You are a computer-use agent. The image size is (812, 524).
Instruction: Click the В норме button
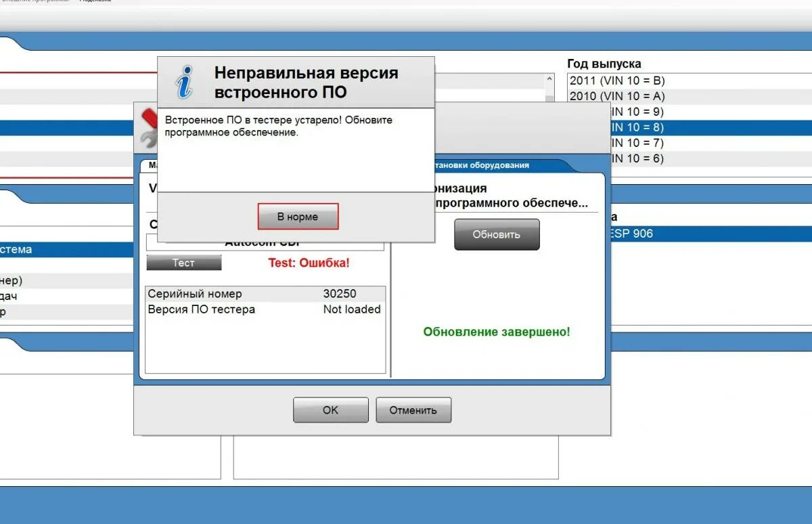pyautogui.click(x=298, y=216)
